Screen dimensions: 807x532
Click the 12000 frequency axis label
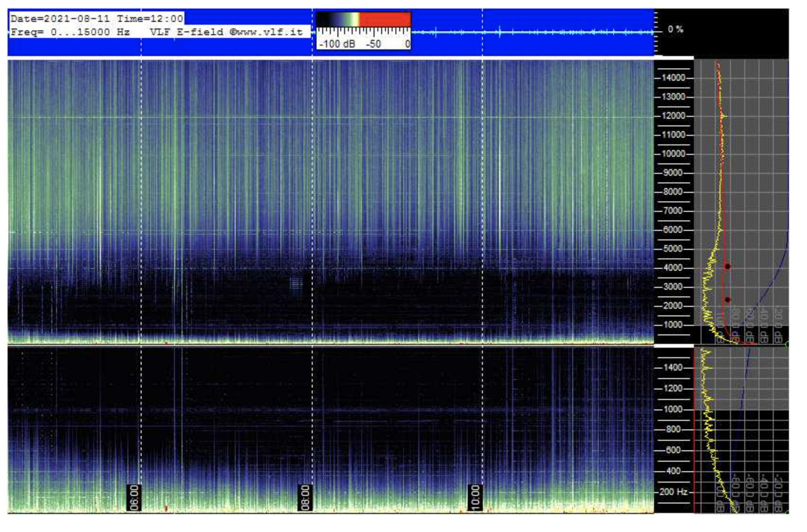point(673,115)
